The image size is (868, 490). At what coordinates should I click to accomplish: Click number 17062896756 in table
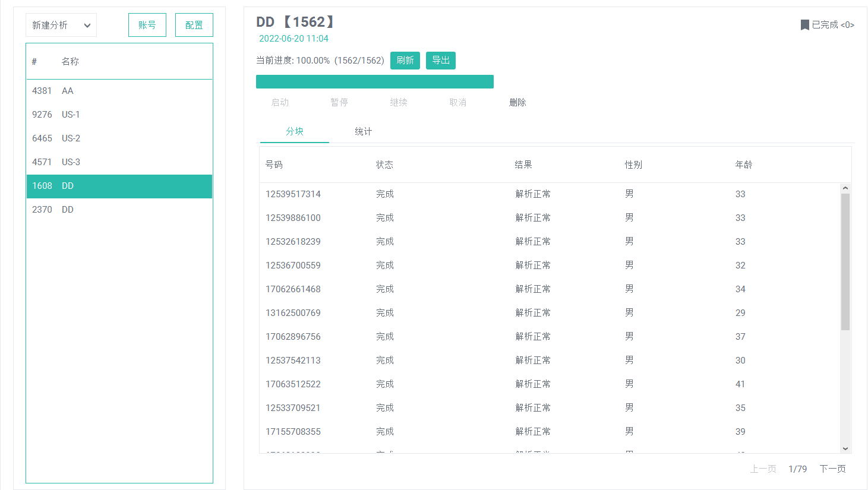(x=293, y=337)
